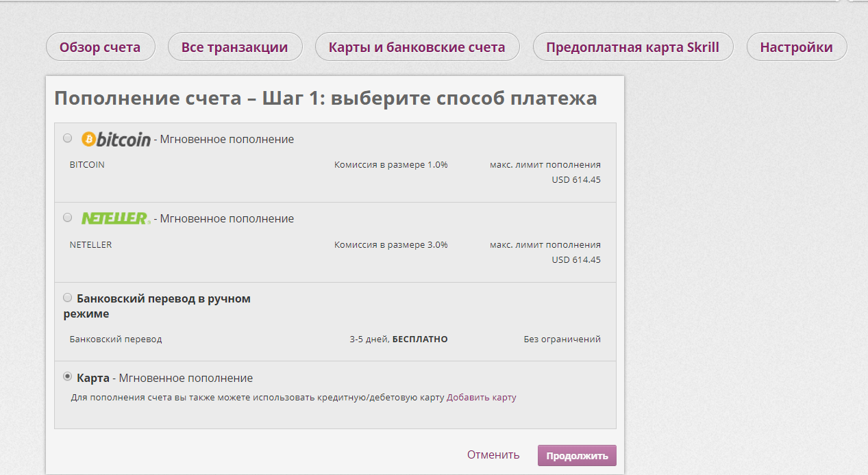This screenshot has height=475, width=868.
Task: Go to Все транзакции tab
Action: point(234,47)
